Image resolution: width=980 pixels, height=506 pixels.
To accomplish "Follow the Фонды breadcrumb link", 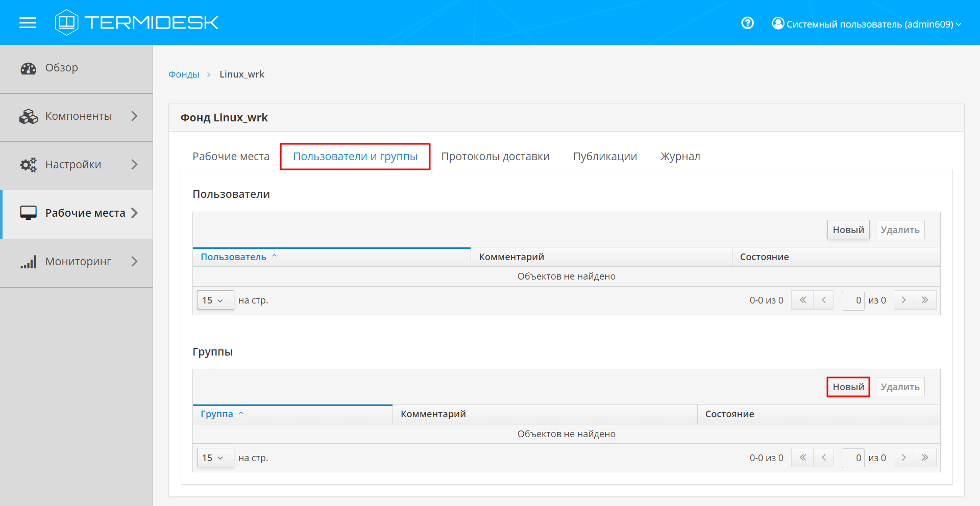I will [x=184, y=74].
